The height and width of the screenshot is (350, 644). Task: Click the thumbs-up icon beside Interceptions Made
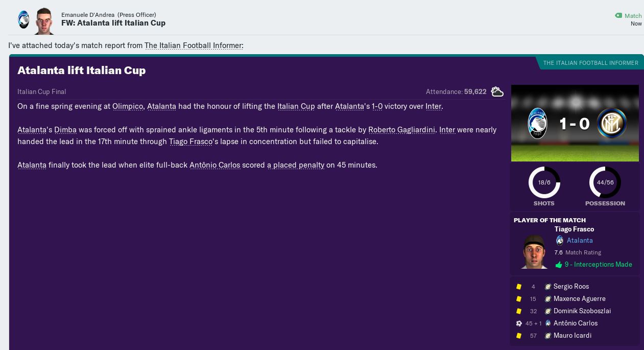coord(559,265)
